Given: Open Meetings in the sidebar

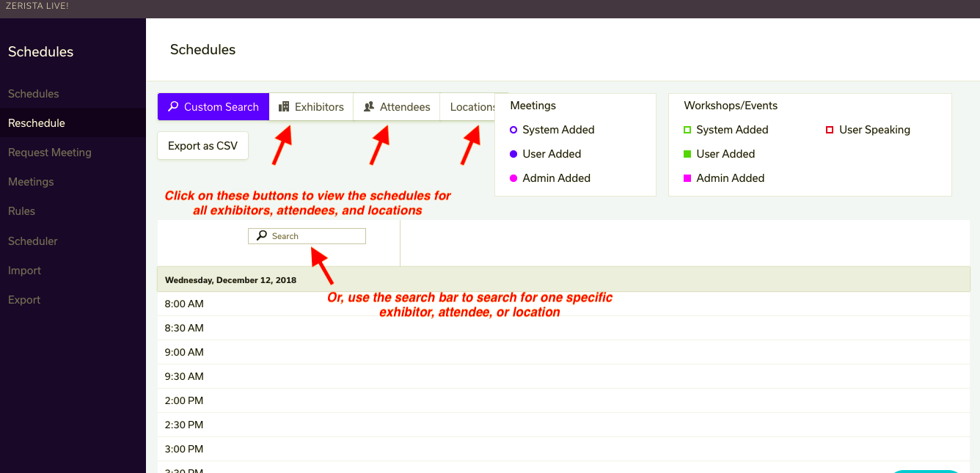Looking at the screenshot, I should (31, 182).
